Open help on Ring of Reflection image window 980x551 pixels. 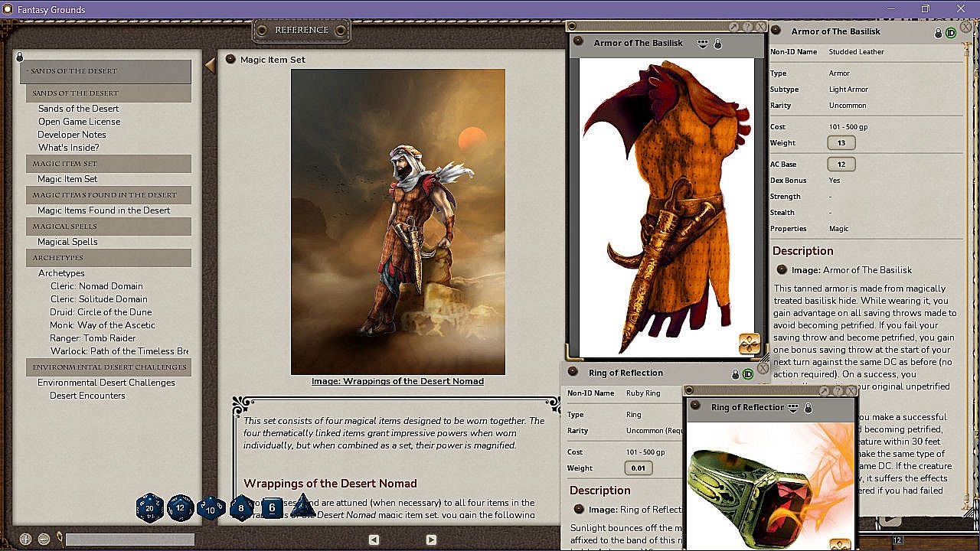click(x=838, y=391)
